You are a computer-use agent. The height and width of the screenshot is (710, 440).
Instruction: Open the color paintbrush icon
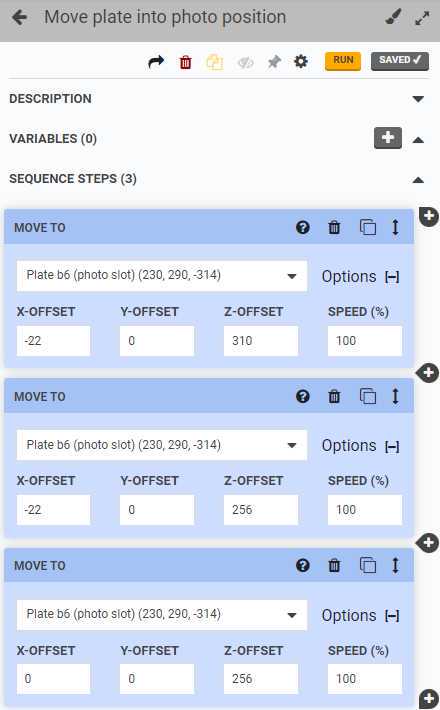pos(393,18)
